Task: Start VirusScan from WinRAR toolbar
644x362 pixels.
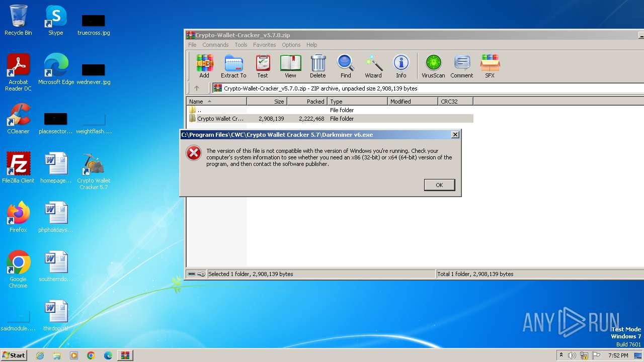Action: (433, 66)
